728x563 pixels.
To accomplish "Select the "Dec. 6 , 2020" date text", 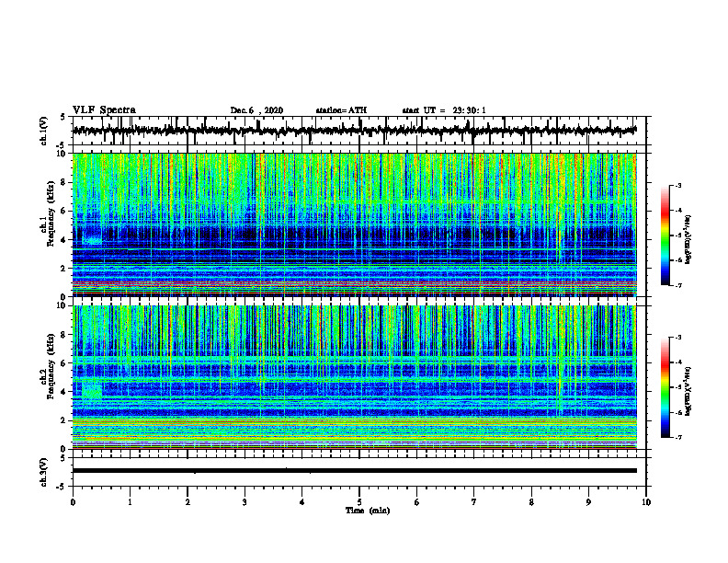I will coord(256,110).
